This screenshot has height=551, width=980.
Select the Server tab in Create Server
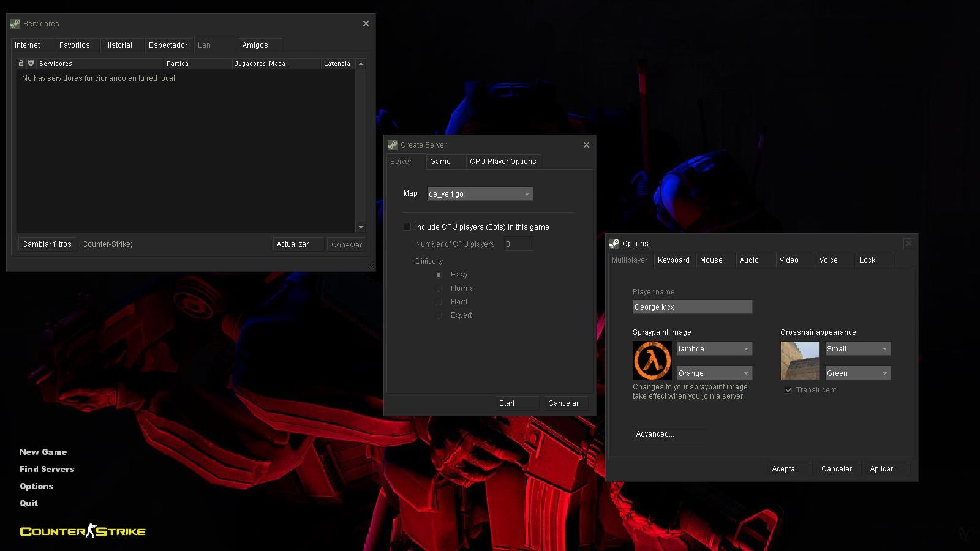(x=406, y=162)
